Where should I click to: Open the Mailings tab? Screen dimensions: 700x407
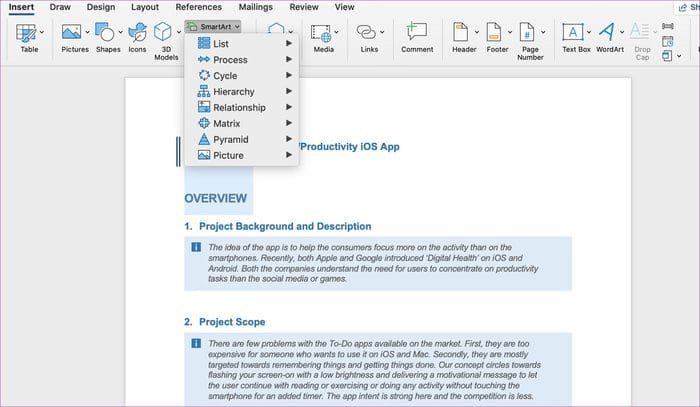pyautogui.click(x=256, y=7)
